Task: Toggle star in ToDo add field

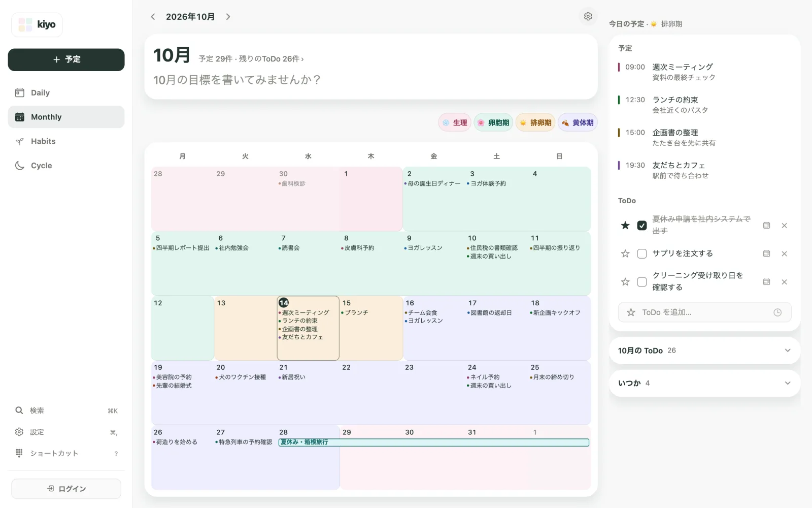Action: pos(631,312)
